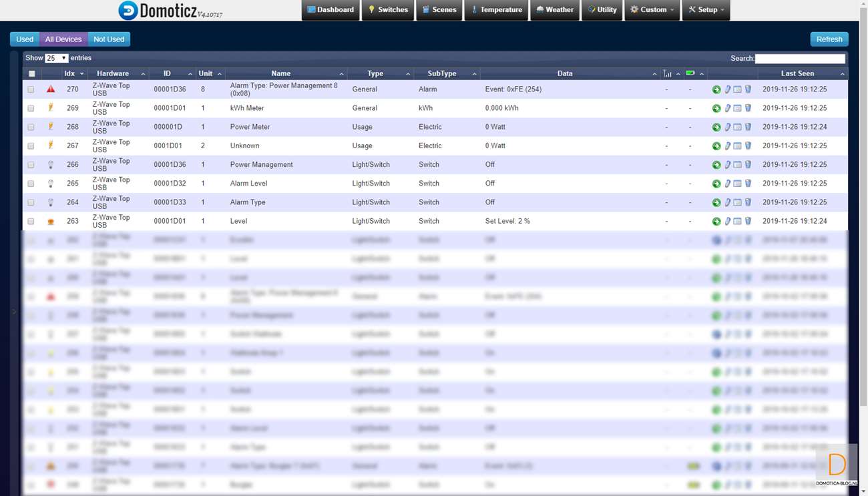Click red alarm triangle icon in row 270

(51, 89)
